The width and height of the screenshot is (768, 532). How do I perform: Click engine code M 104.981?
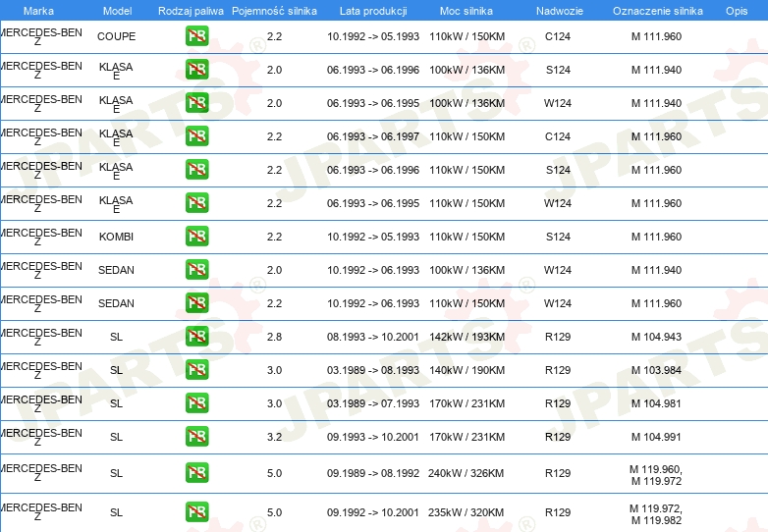click(656, 403)
